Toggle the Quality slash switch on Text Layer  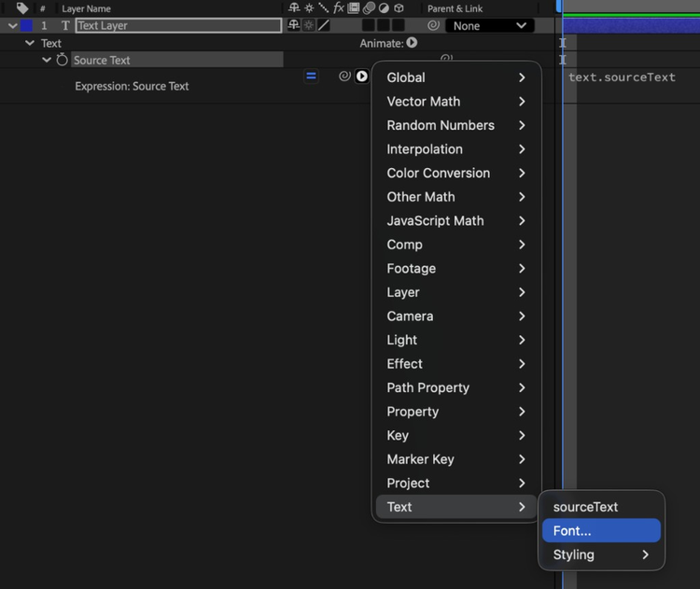click(x=324, y=25)
